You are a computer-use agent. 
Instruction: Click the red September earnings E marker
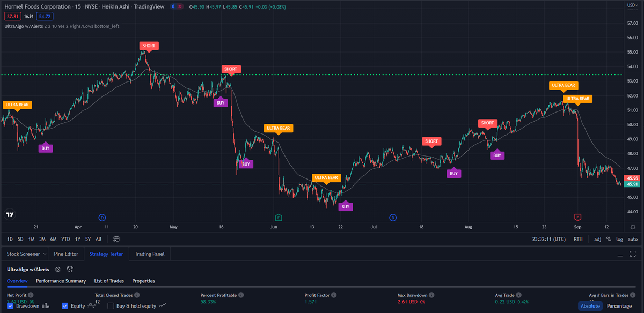coord(578,218)
